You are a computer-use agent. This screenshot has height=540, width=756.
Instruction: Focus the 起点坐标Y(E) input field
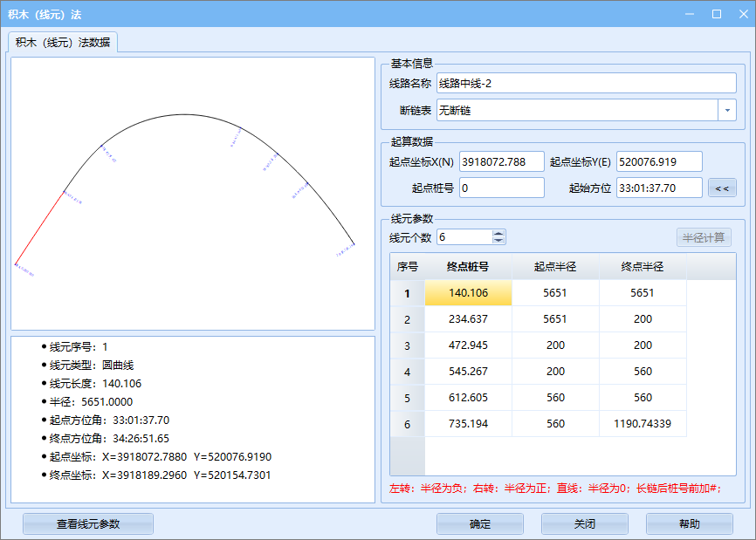(658, 161)
